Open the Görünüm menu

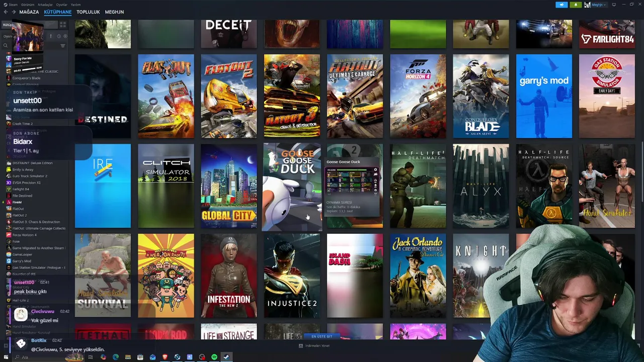[28, 5]
